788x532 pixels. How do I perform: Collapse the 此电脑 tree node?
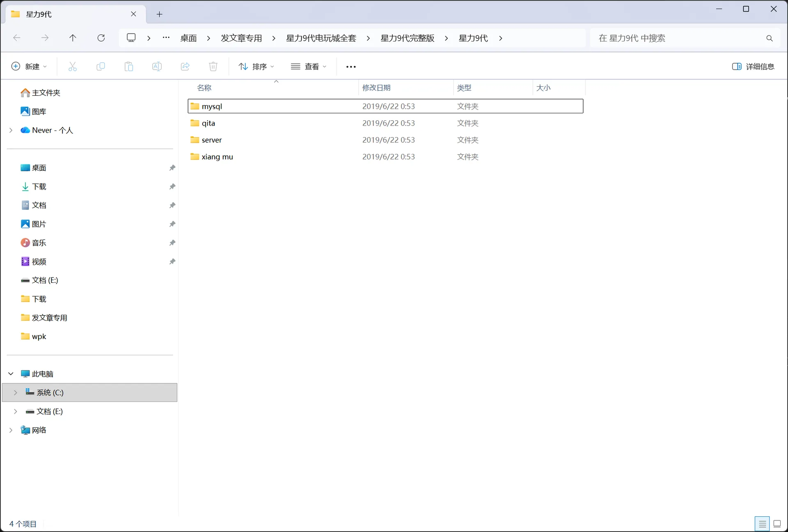point(11,374)
